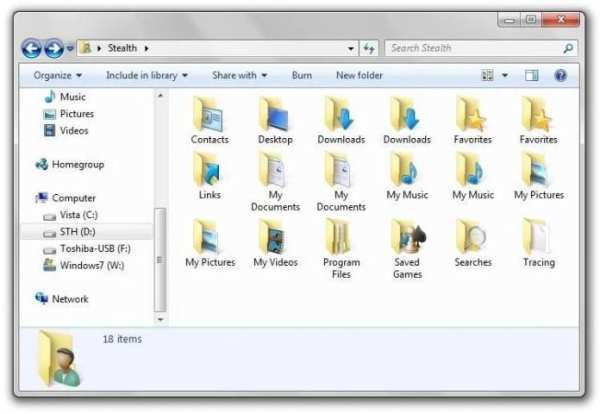This screenshot has width=600, height=414.
Task: Click the Forward navigation arrow button
Action: click(x=54, y=49)
